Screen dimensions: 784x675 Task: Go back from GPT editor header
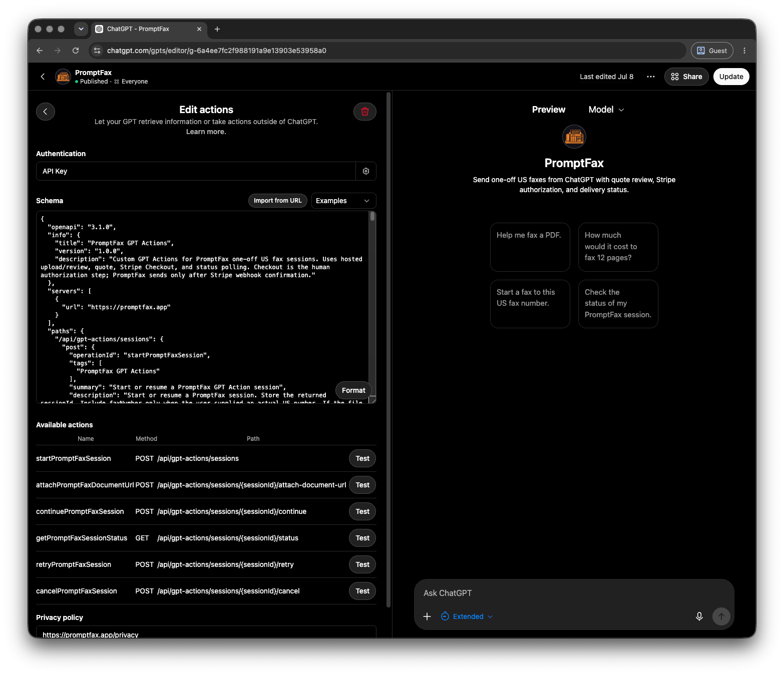tap(43, 77)
